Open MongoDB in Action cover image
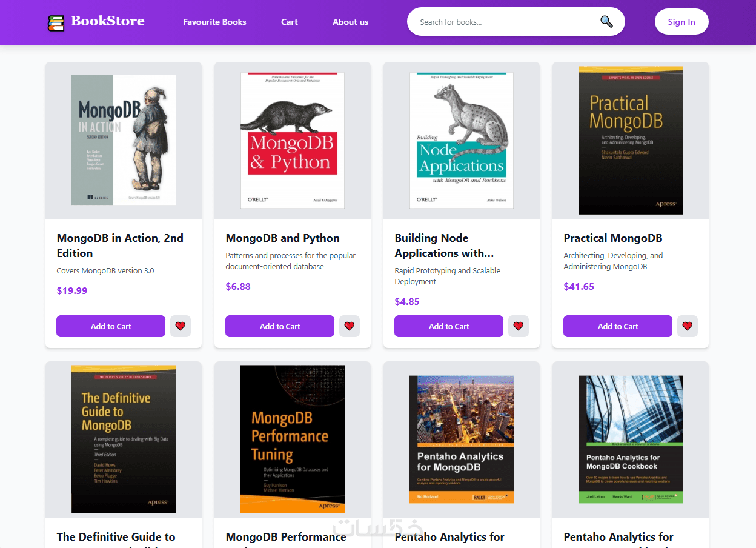The width and height of the screenshot is (756, 548). [124, 140]
